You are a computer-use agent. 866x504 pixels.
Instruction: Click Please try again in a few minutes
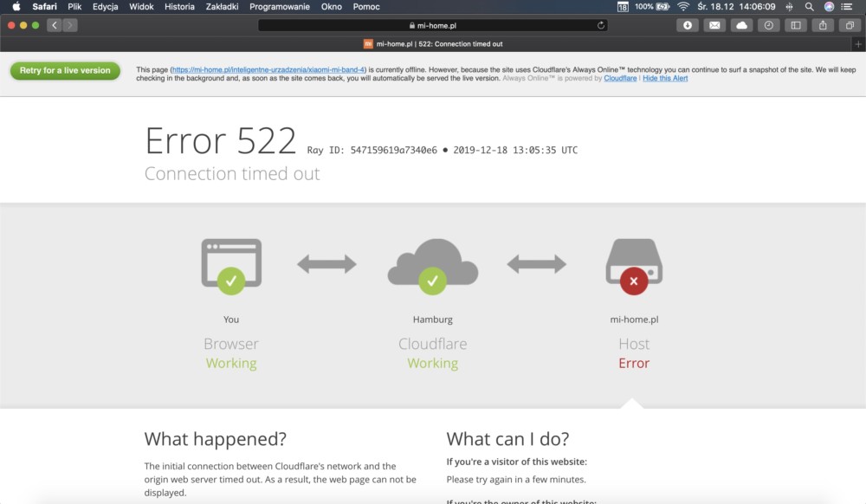click(516, 480)
